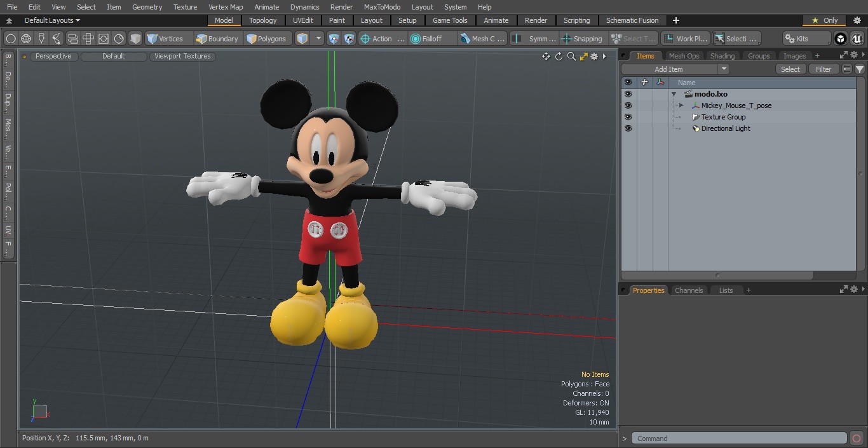Click the Unreal Engine icon in the toolbar

click(857, 39)
